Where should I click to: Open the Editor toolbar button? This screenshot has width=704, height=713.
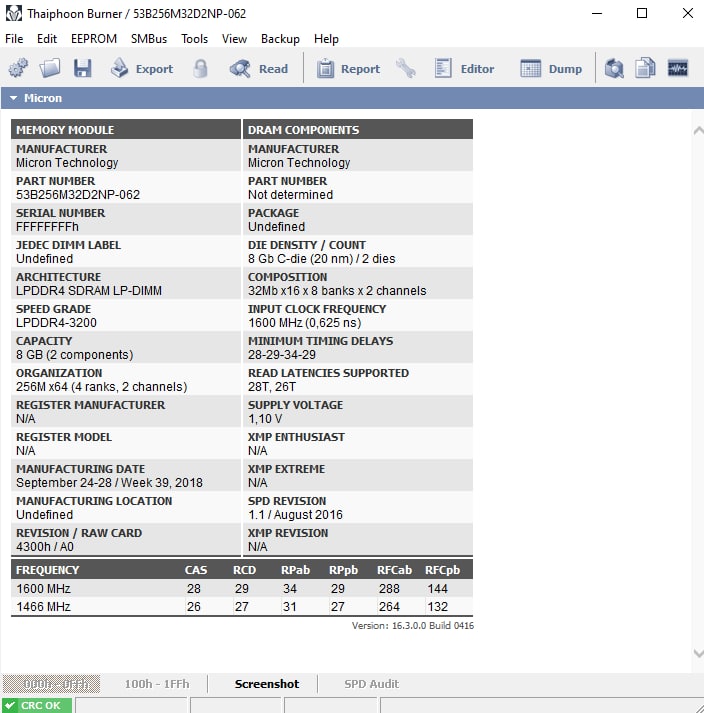(x=464, y=69)
